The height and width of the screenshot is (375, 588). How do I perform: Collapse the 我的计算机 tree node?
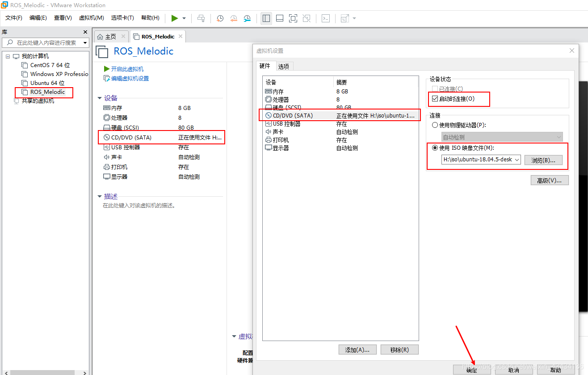tap(8, 56)
